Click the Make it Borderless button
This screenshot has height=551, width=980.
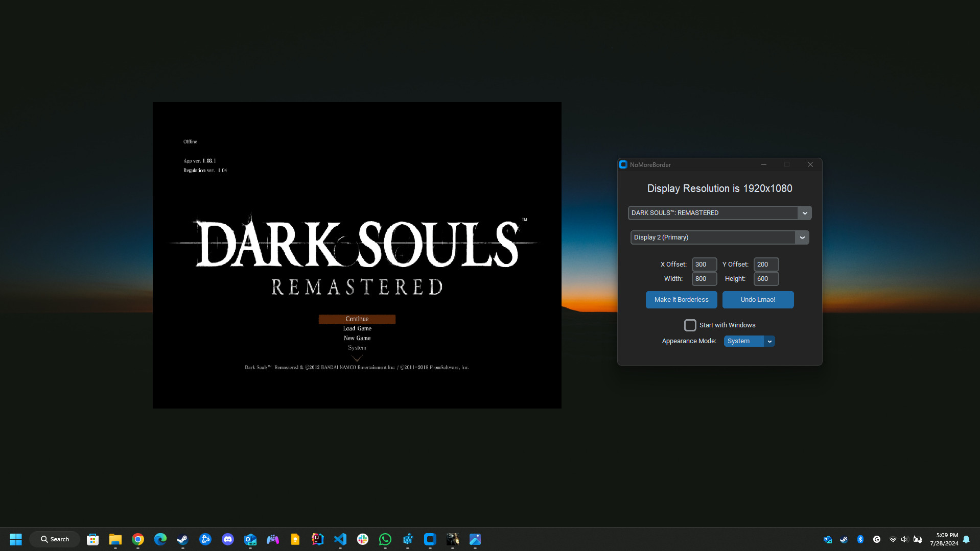click(x=681, y=300)
